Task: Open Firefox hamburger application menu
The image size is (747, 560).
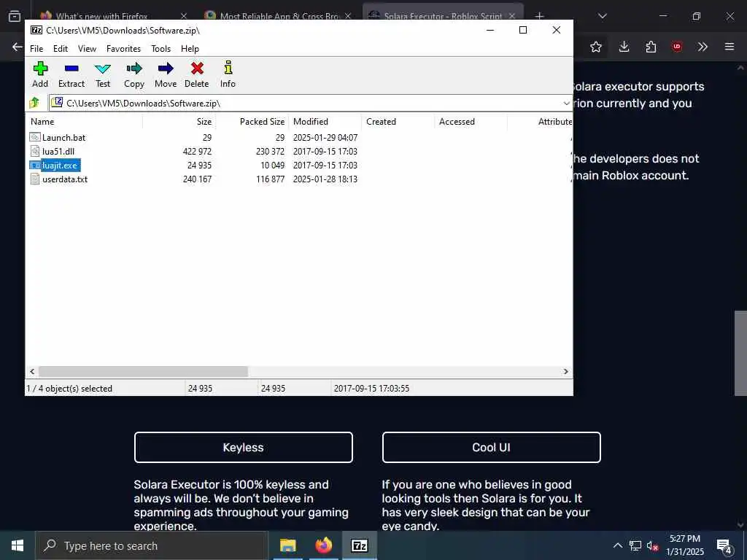Action: (x=729, y=47)
